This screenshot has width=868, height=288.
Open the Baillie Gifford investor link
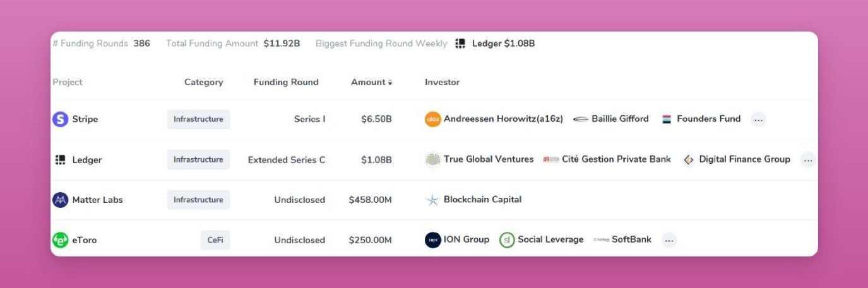(x=619, y=119)
